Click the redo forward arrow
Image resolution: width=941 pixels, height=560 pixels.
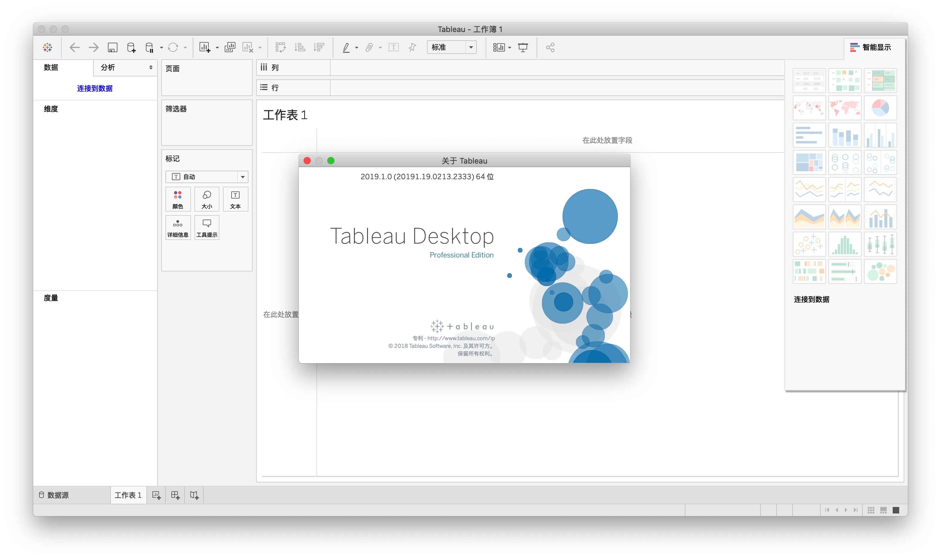point(93,47)
